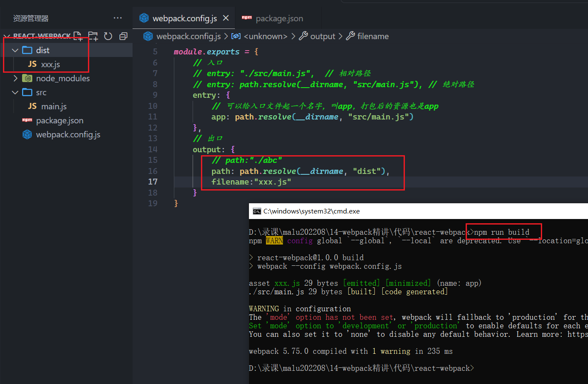
Task: Click 'WARNING in configuration' line in cmd
Action: pos(300,309)
